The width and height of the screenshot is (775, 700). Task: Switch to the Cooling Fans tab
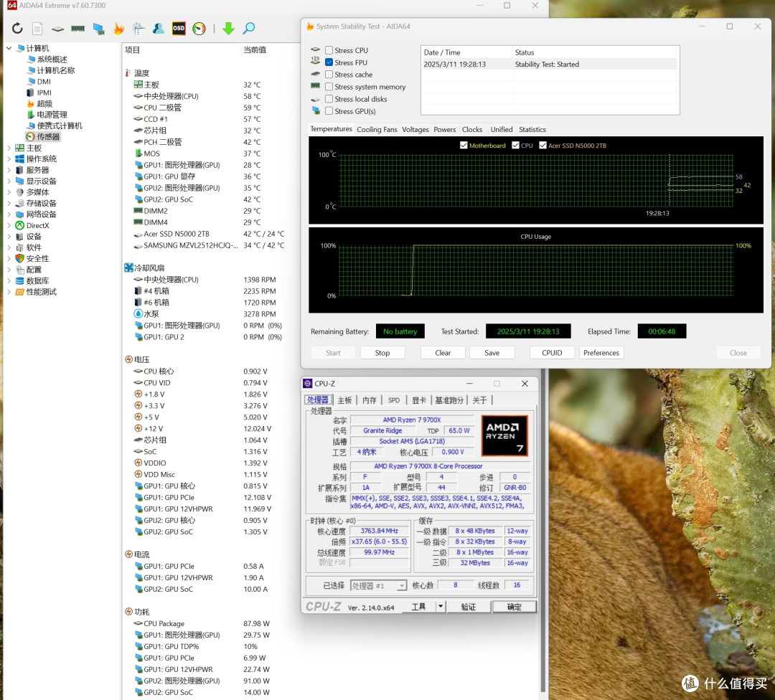[x=377, y=129]
